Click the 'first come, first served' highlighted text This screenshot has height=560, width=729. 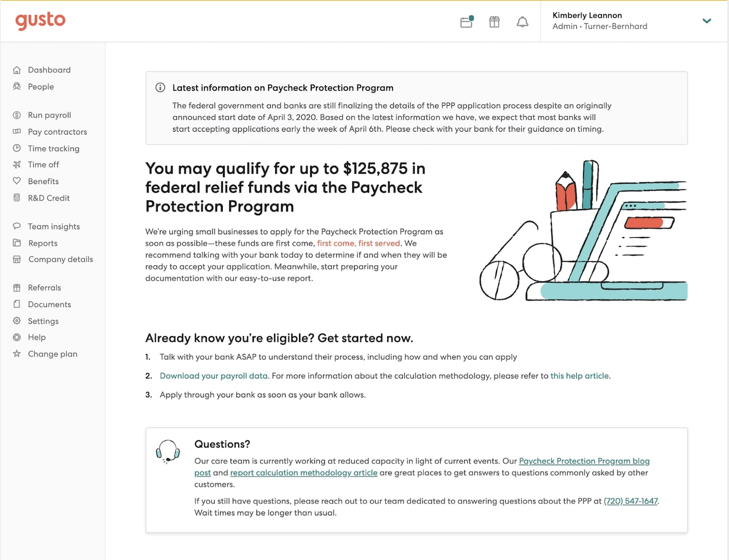(359, 243)
